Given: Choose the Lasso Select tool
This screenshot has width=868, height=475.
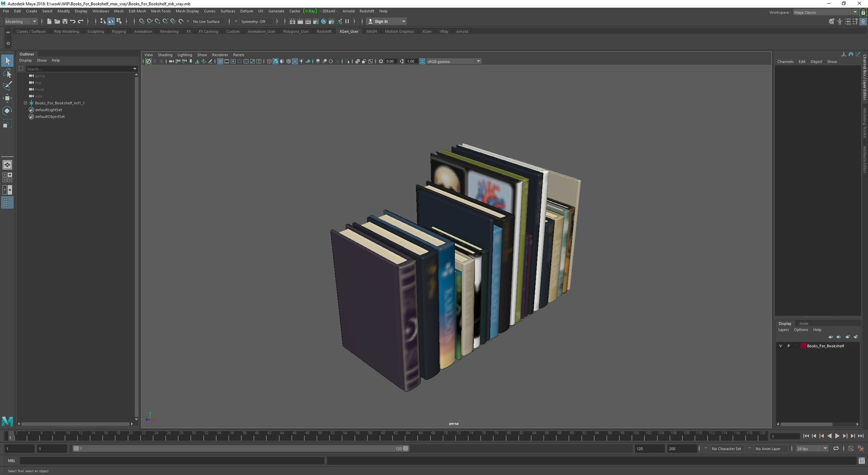Looking at the screenshot, I should [7, 73].
